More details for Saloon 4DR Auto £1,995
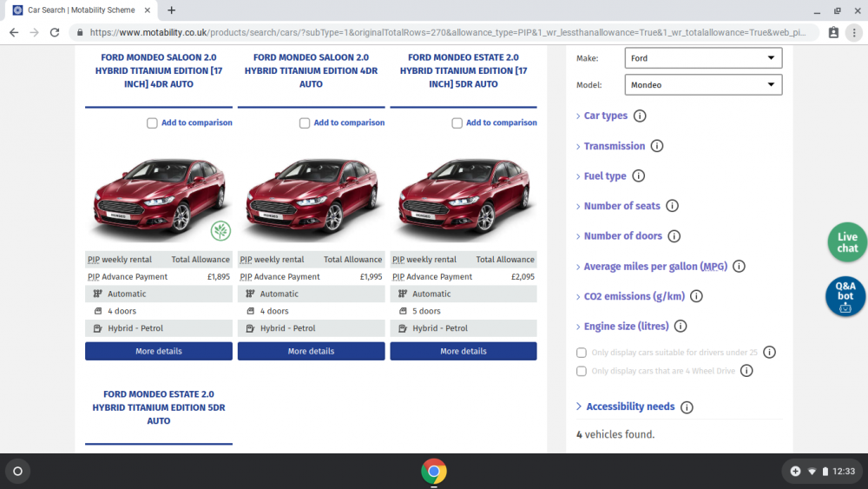 click(x=311, y=351)
